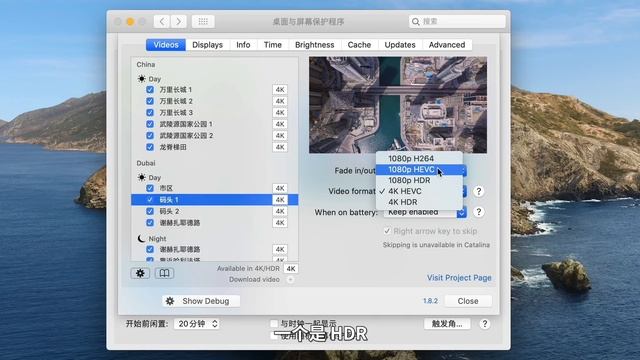Click the 4K badge for 码头 2
Viewport: 640px width, 360px height.
click(x=280, y=211)
